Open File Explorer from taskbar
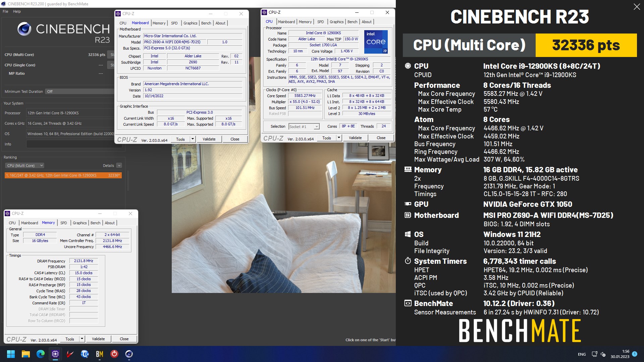644x362 pixels. [x=26, y=354]
